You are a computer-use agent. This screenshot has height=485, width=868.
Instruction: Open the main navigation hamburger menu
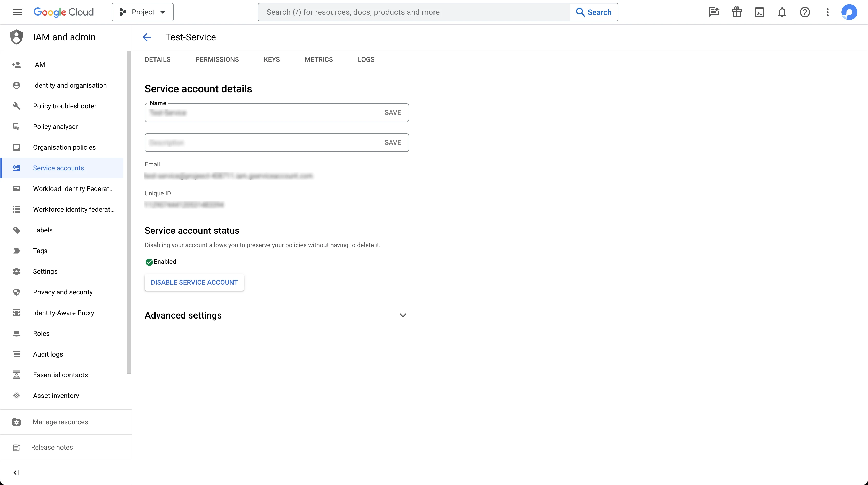point(17,12)
